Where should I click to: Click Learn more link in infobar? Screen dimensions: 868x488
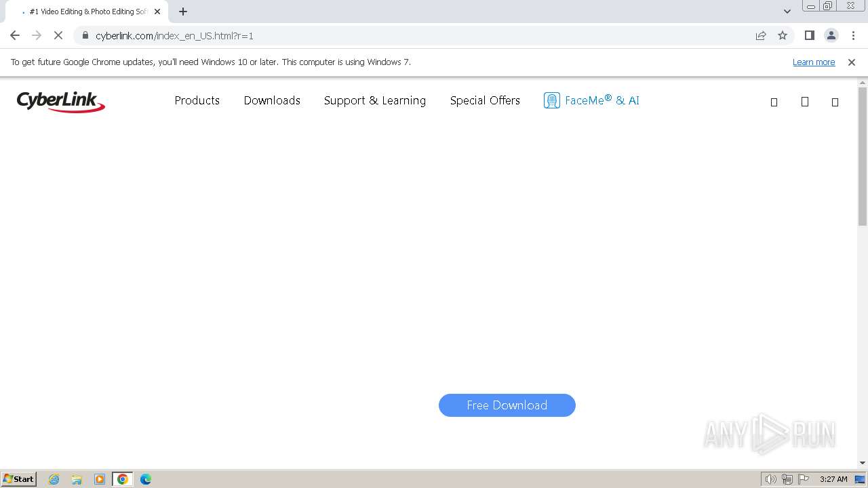pyautogui.click(x=814, y=62)
